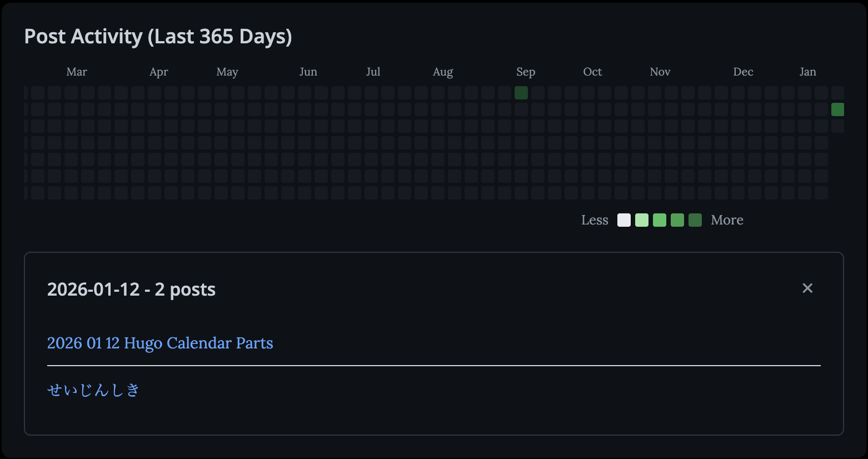
Task: Click the "2026-01-12 - 2 posts" panel title
Action: coord(131,290)
